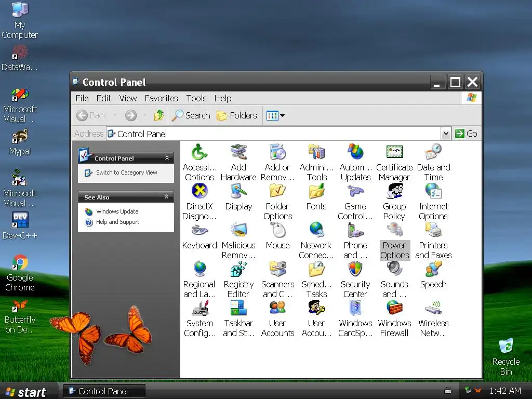The image size is (532, 399).
Task: Open the Edit menu
Action: tap(103, 98)
